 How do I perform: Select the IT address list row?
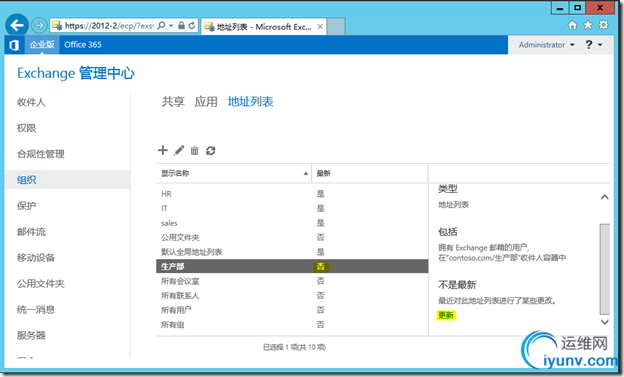tap(292, 208)
